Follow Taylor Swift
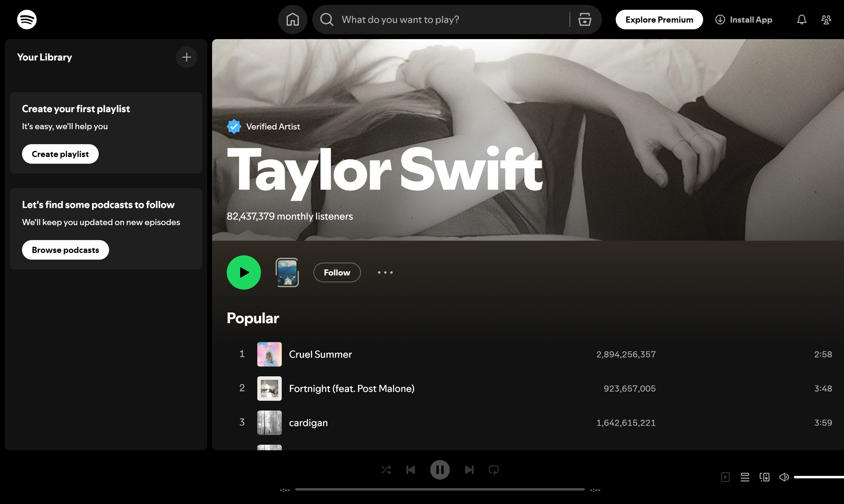The height and width of the screenshot is (504, 844). 337,272
